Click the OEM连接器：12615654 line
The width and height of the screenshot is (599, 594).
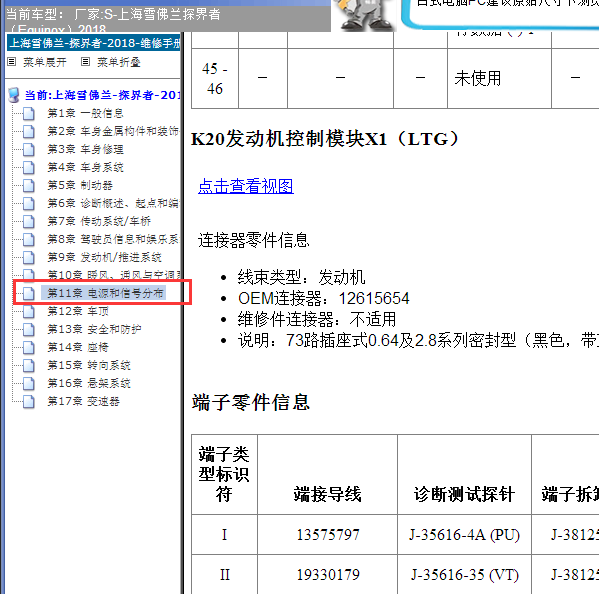coord(324,298)
